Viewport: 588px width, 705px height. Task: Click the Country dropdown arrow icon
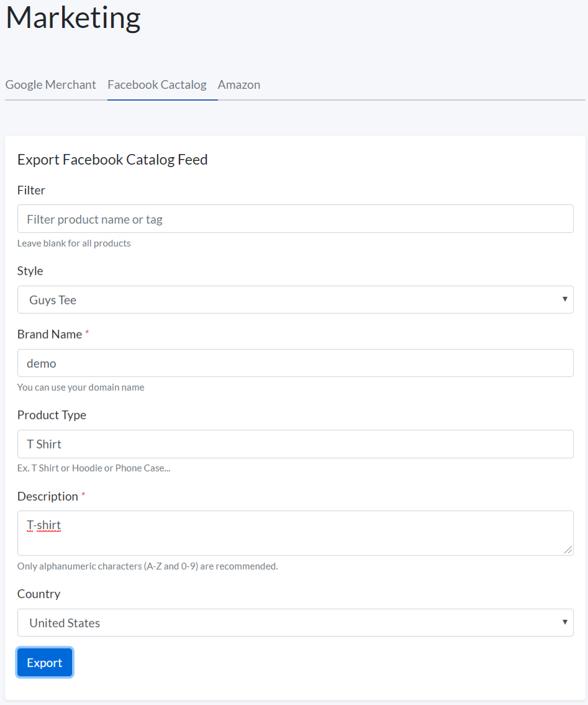[x=564, y=622]
